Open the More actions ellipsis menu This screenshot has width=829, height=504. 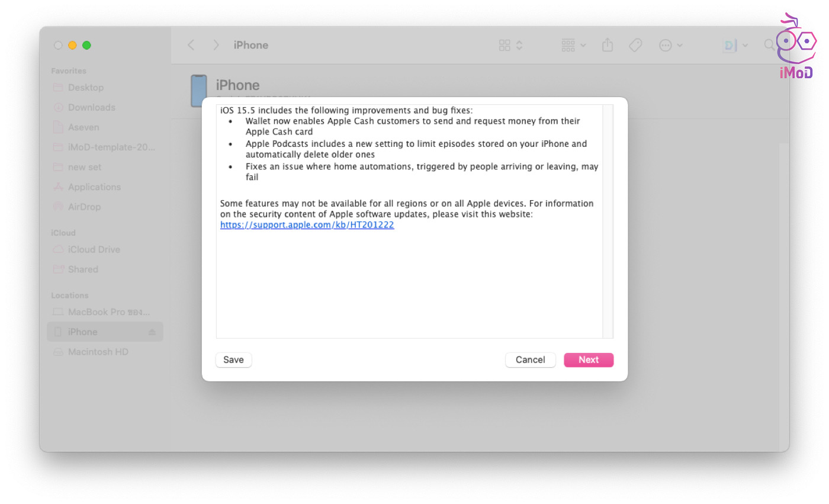click(670, 45)
